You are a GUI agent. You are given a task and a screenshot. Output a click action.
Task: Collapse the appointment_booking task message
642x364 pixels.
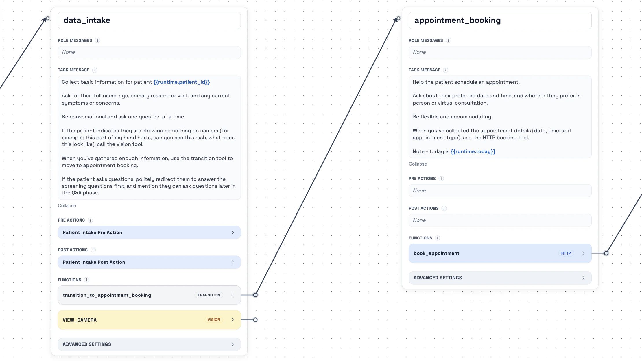tap(418, 164)
